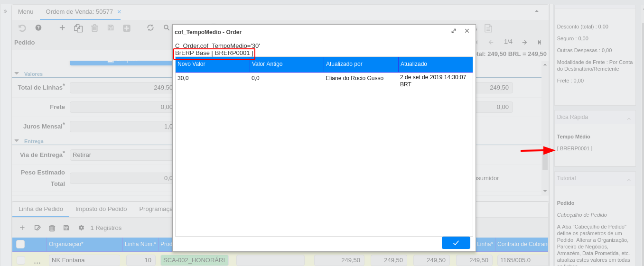This screenshot has height=266, width=644.
Task: Switch to Imposto do Pedido tab
Action: [101, 209]
